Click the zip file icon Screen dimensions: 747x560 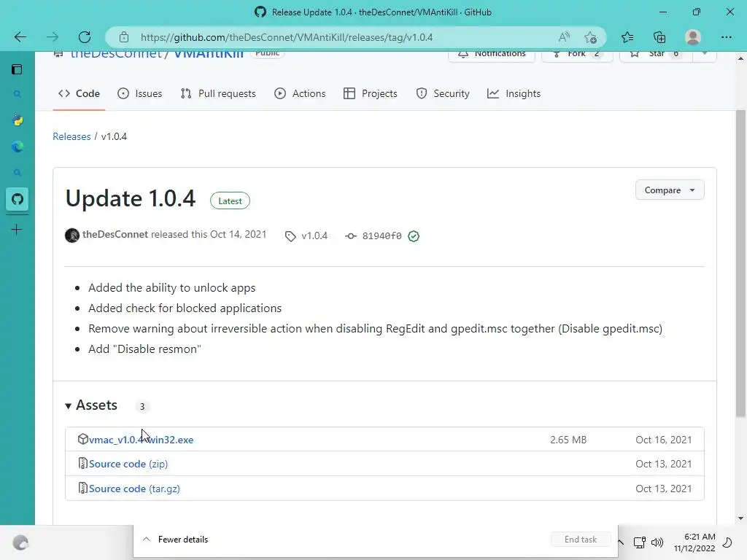(83, 463)
